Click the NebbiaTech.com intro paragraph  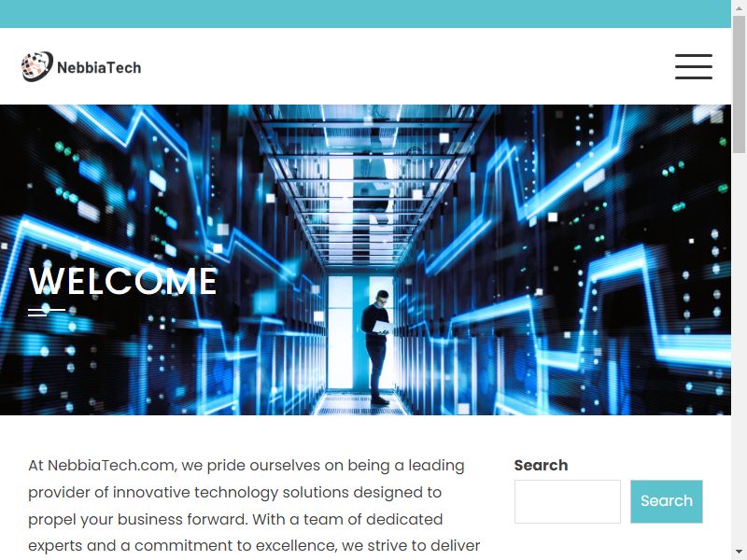pos(255,506)
